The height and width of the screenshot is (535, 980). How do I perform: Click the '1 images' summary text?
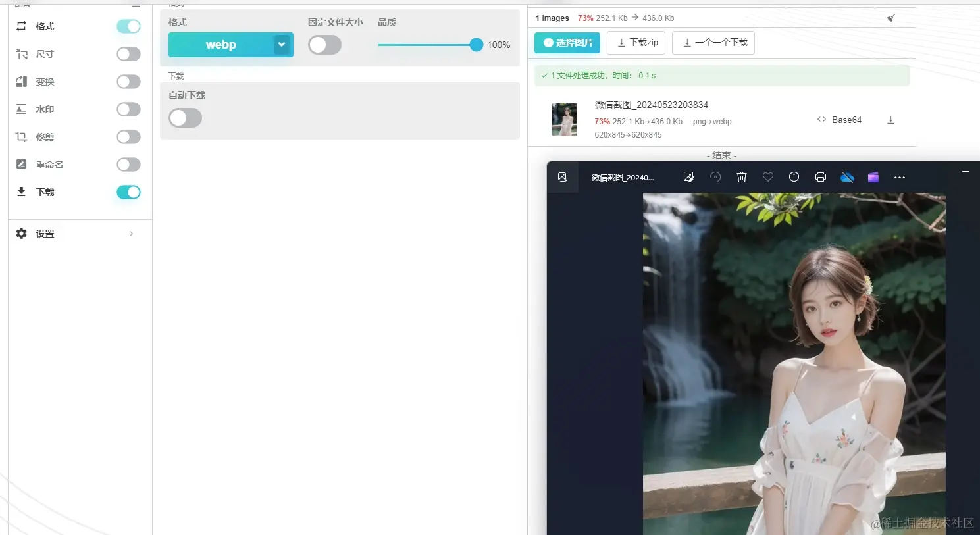click(x=552, y=18)
